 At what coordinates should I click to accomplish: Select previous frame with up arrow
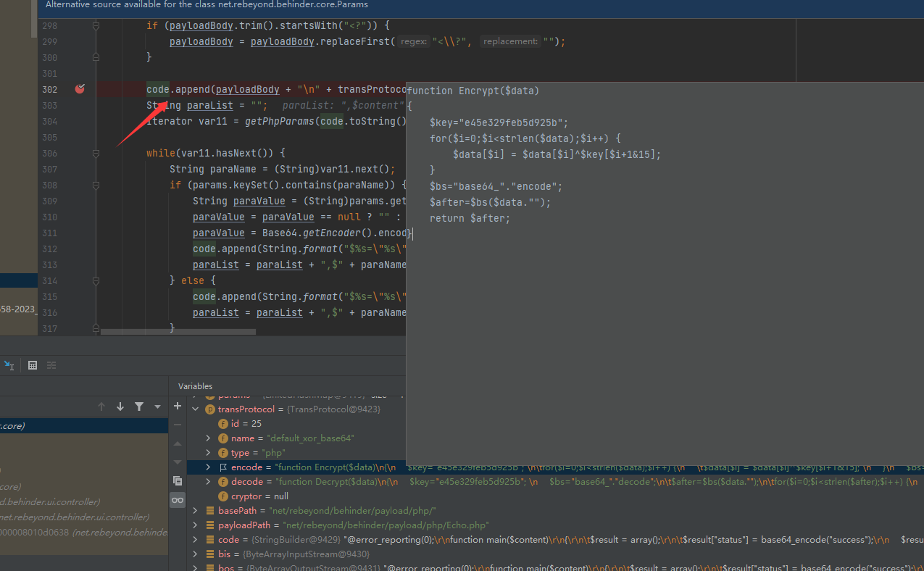point(101,407)
